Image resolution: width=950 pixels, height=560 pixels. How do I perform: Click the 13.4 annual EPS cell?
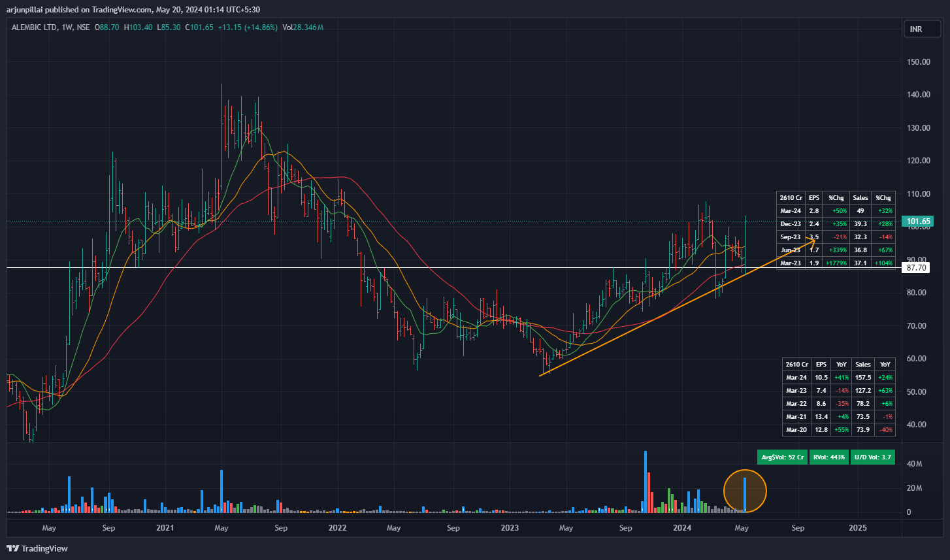(x=821, y=416)
